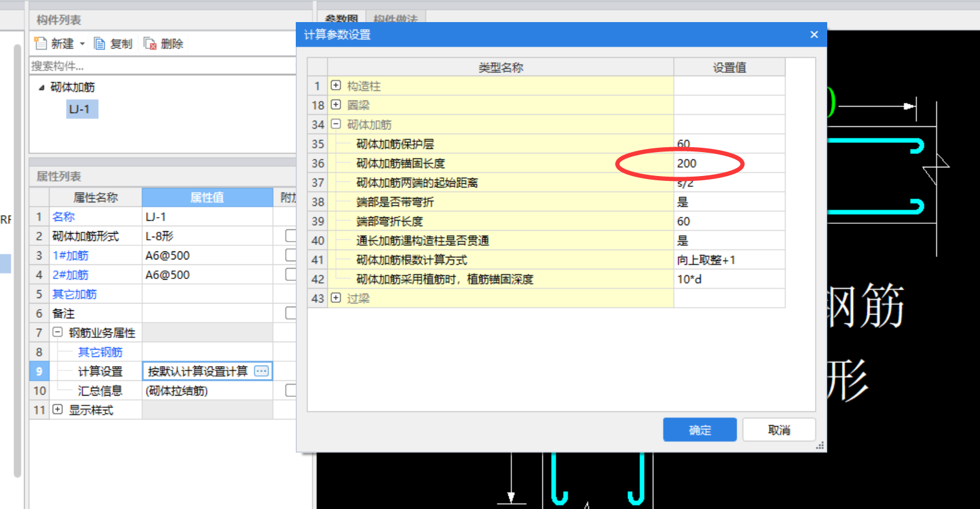This screenshot has width=980, height=509.
Task: Toggle 备注 附加 checkbox
Action: click(291, 313)
